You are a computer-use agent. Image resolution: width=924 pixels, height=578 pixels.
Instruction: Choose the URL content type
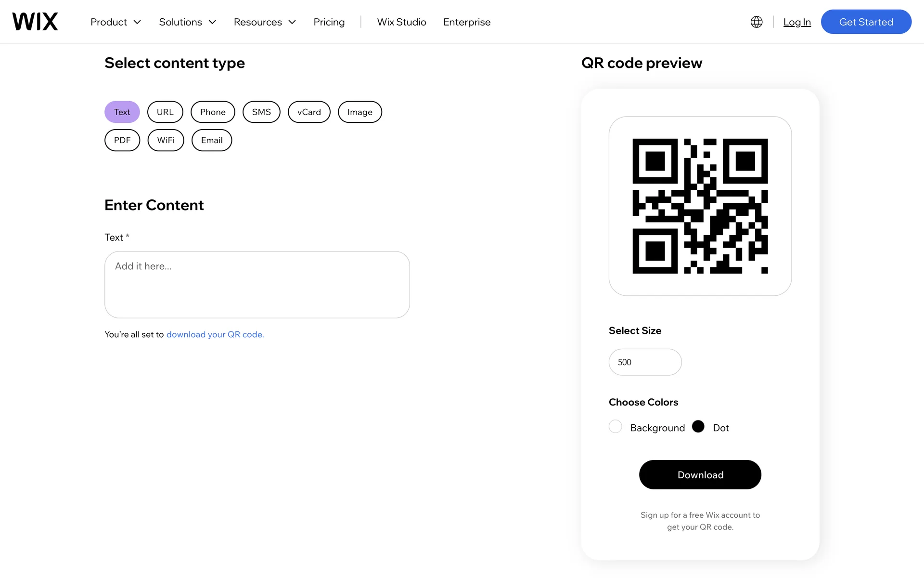click(165, 112)
